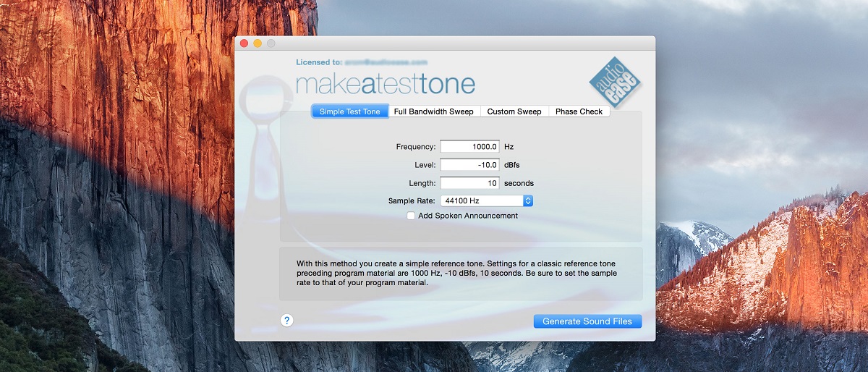The width and height of the screenshot is (868, 372).
Task: Click the 'Level:' label
Action: coord(425,165)
